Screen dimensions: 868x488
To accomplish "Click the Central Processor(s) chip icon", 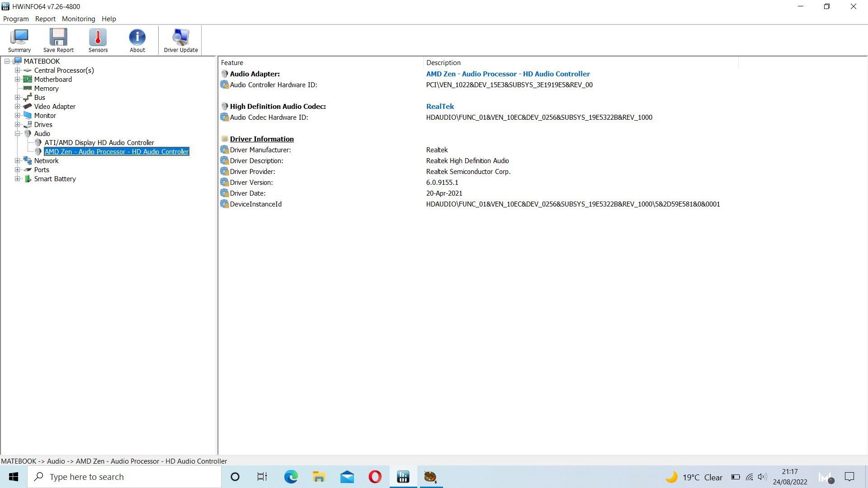I will (28, 70).
